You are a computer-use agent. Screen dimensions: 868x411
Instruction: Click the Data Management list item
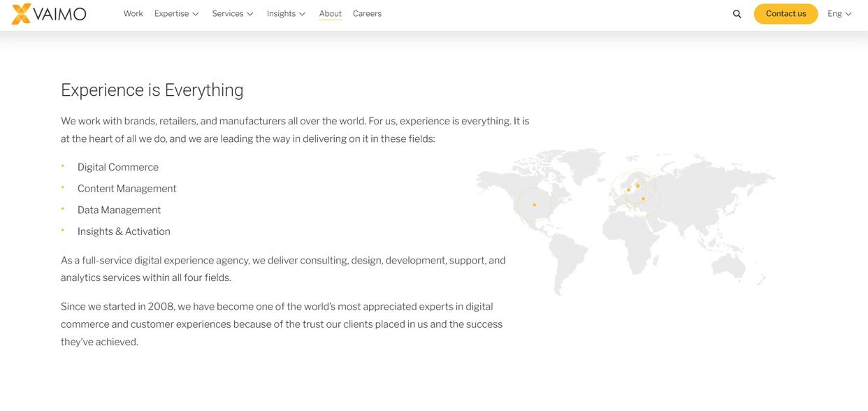[x=119, y=210]
